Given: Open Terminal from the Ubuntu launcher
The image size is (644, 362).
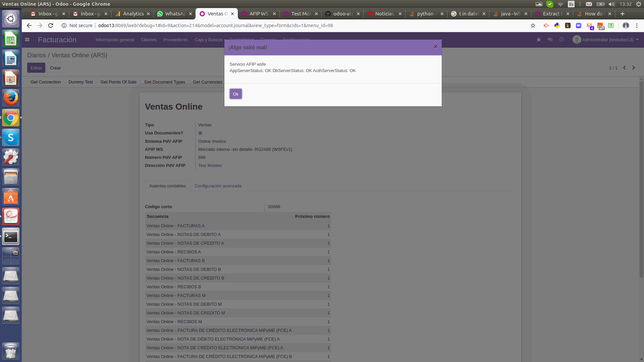Looking at the screenshot, I should pyautogui.click(x=11, y=237).
